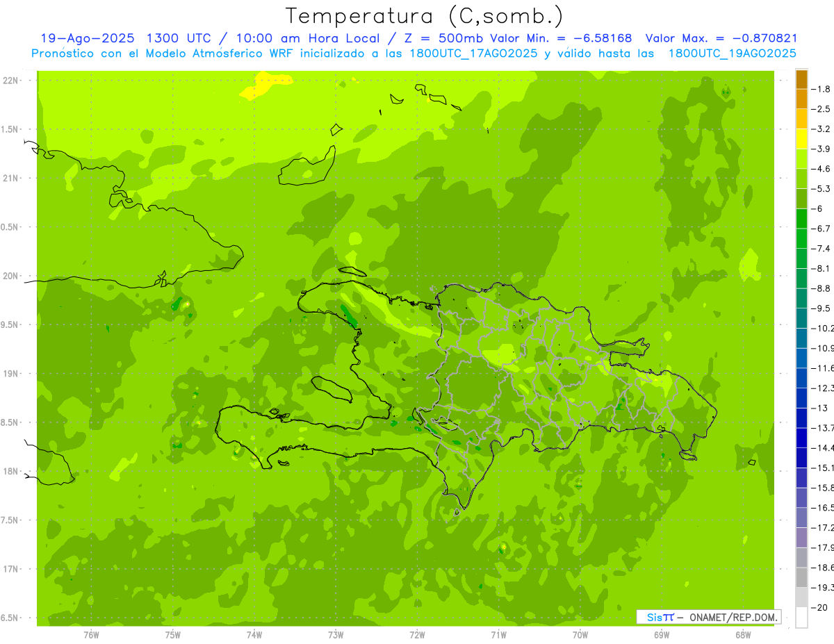The height and width of the screenshot is (644, 834).
Task: Click the "-1.8" colorbar value
Action: [821, 89]
